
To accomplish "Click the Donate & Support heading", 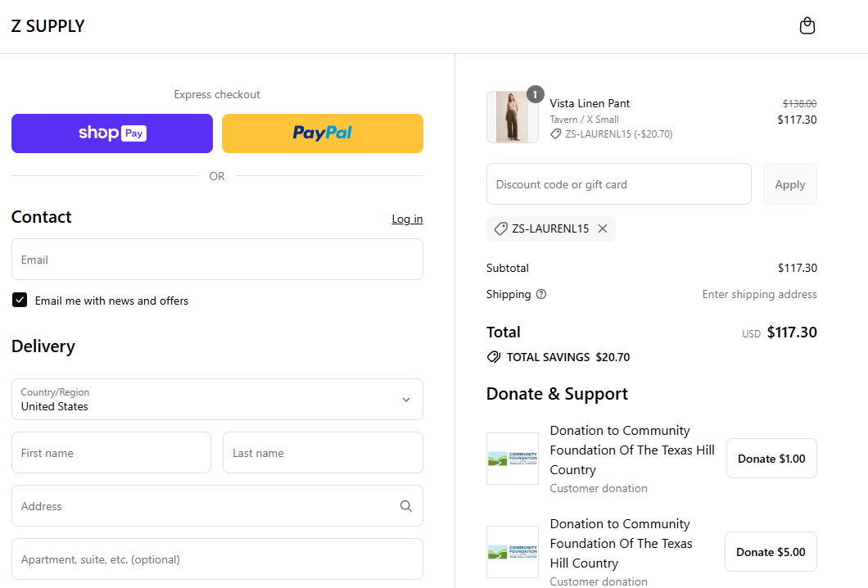I will pyautogui.click(x=557, y=394).
